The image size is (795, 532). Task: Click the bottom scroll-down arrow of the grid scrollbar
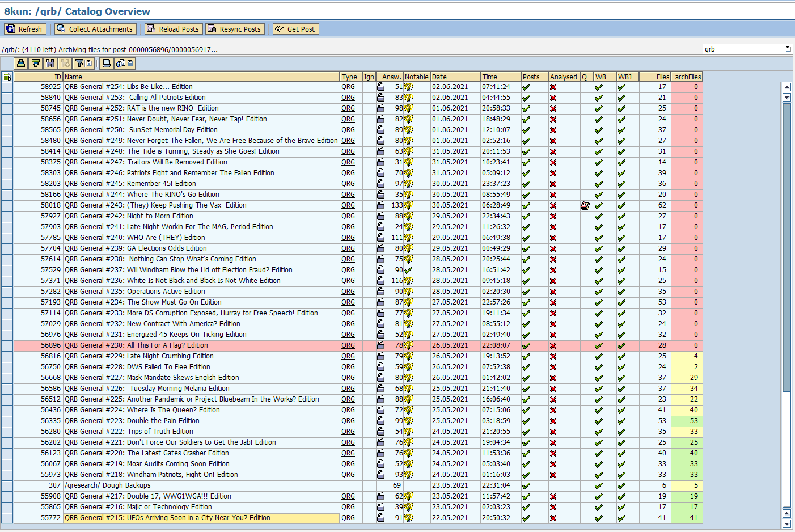pos(786,524)
